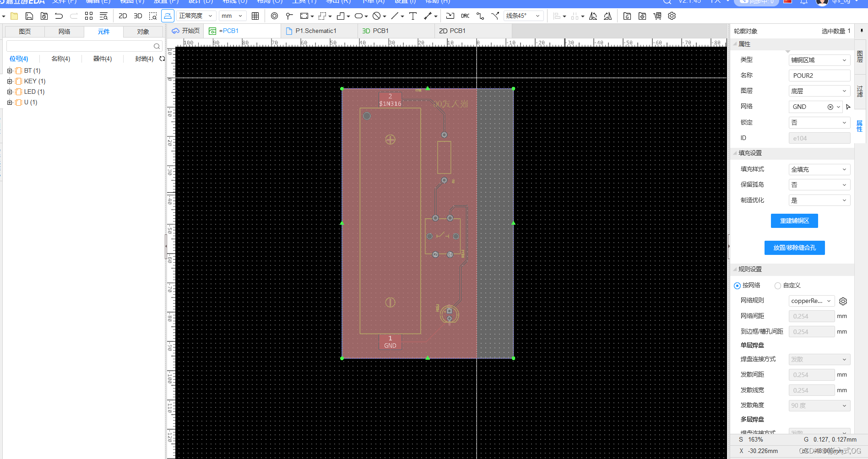Viewport: 868px width, 459px height.
Task: Filter by 名称(4)
Action: pyautogui.click(x=60, y=59)
